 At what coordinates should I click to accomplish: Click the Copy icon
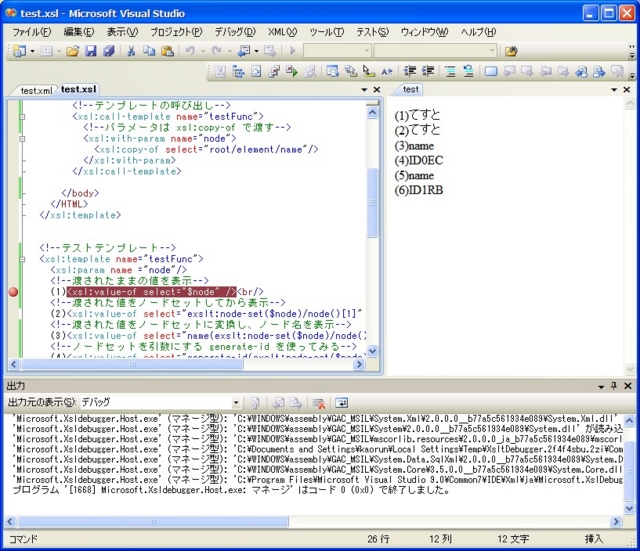[149, 51]
